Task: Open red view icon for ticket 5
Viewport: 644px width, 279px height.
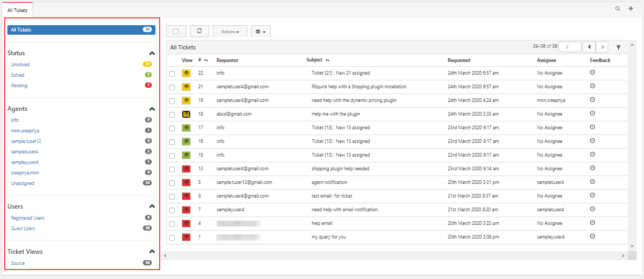Action: point(186,182)
